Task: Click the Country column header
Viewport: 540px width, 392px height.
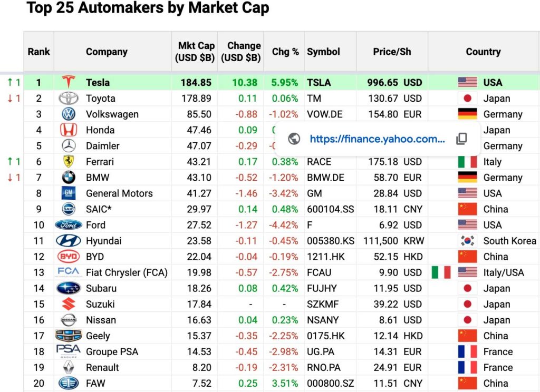Action: click(483, 52)
